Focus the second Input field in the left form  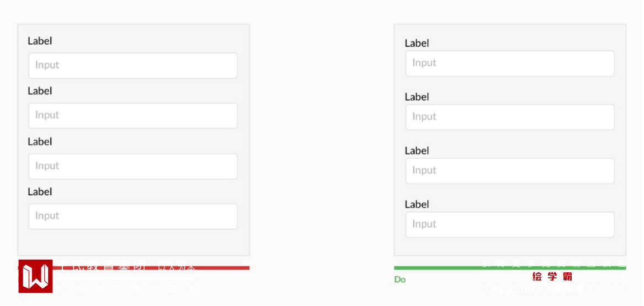click(x=133, y=116)
